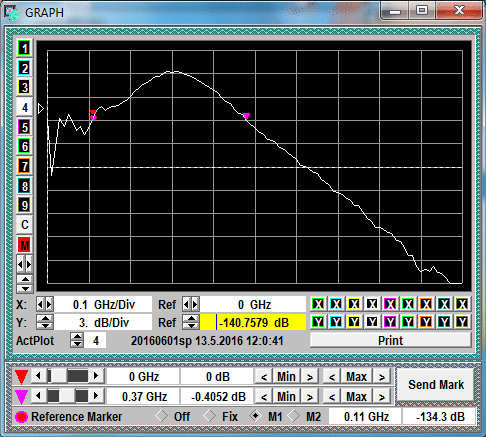Select active plot 4 button in sidebar

pyautogui.click(x=24, y=107)
